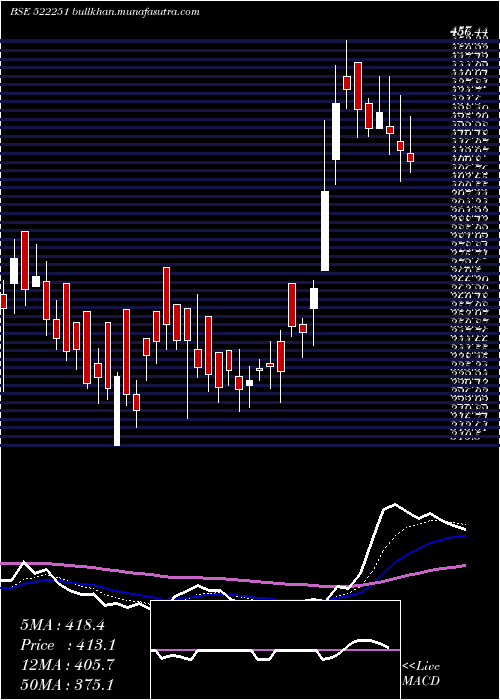This screenshot has width=500, height=700.
Task: Click the '12MA : 405.7' value
Action: 67,665
